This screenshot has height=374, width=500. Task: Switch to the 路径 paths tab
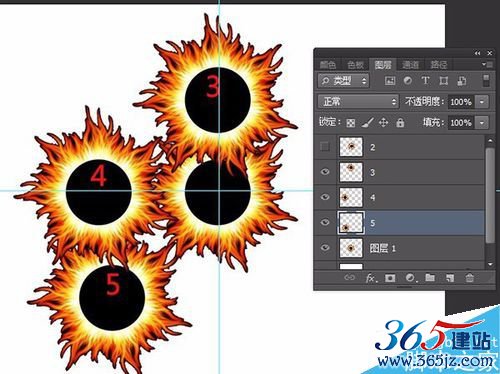tap(438, 64)
